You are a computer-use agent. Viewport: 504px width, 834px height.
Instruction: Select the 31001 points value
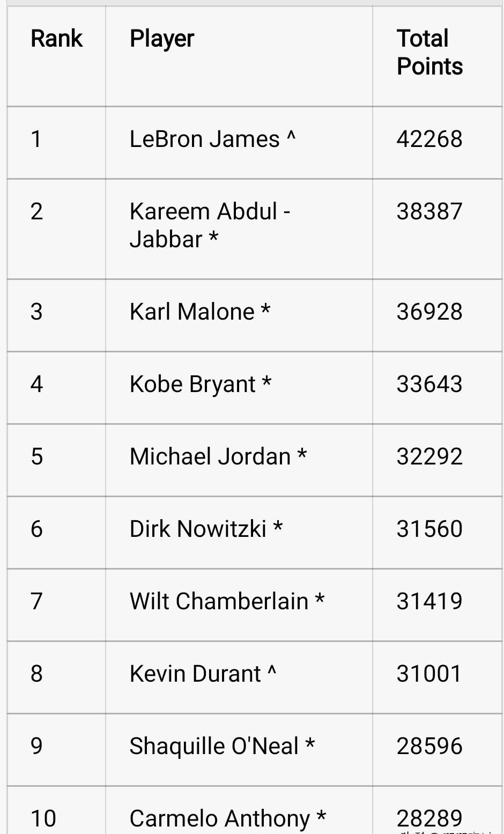click(429, 674)
